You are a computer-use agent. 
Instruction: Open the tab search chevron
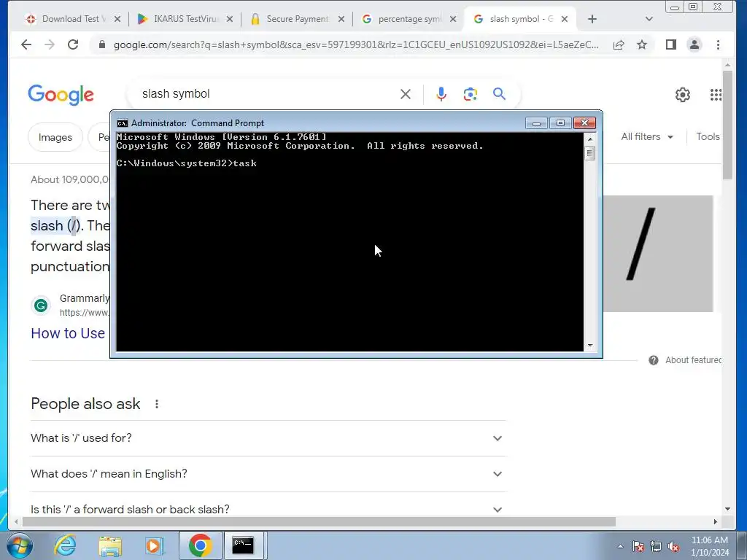[x=649, y=19]
